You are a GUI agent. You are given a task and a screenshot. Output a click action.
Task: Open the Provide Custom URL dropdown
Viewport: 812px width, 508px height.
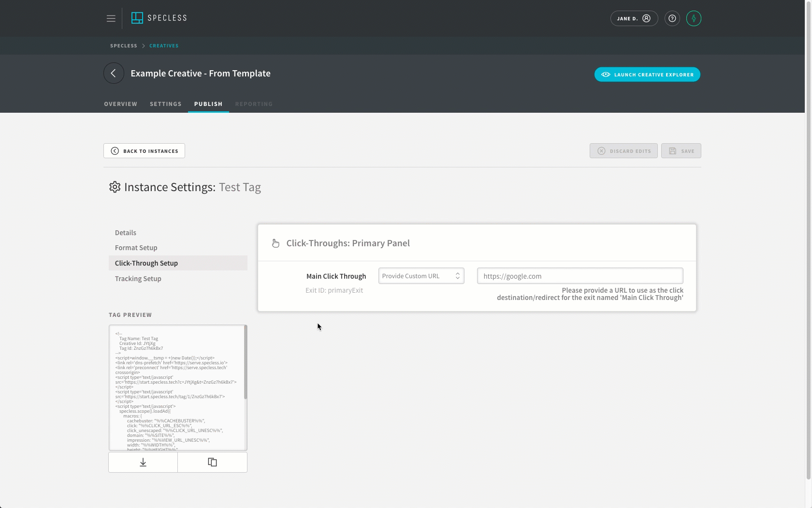pyautogui.click(x=421, y=276)
